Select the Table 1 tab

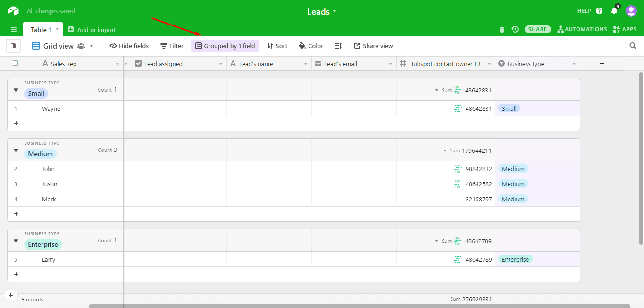(x=41, y=30)
